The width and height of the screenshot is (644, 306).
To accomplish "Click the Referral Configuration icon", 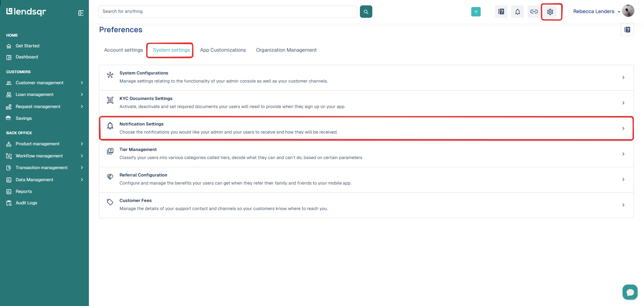I will point(110,176).
